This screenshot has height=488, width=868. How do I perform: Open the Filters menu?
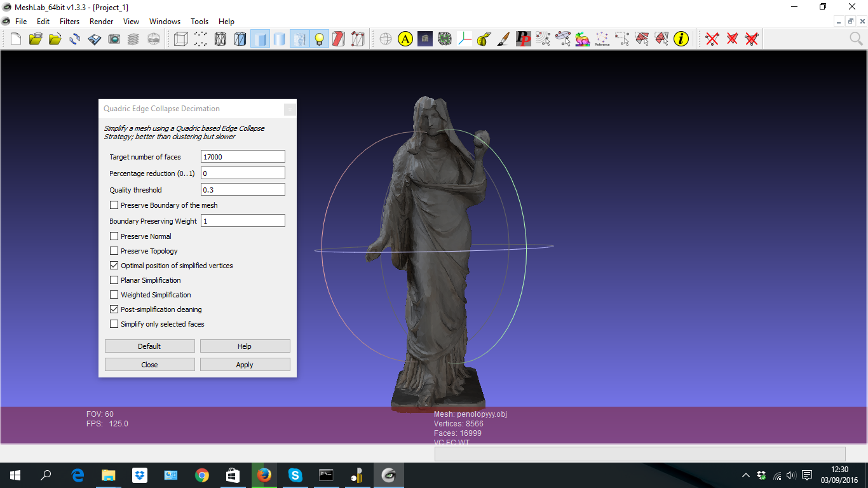pos(70,22)
